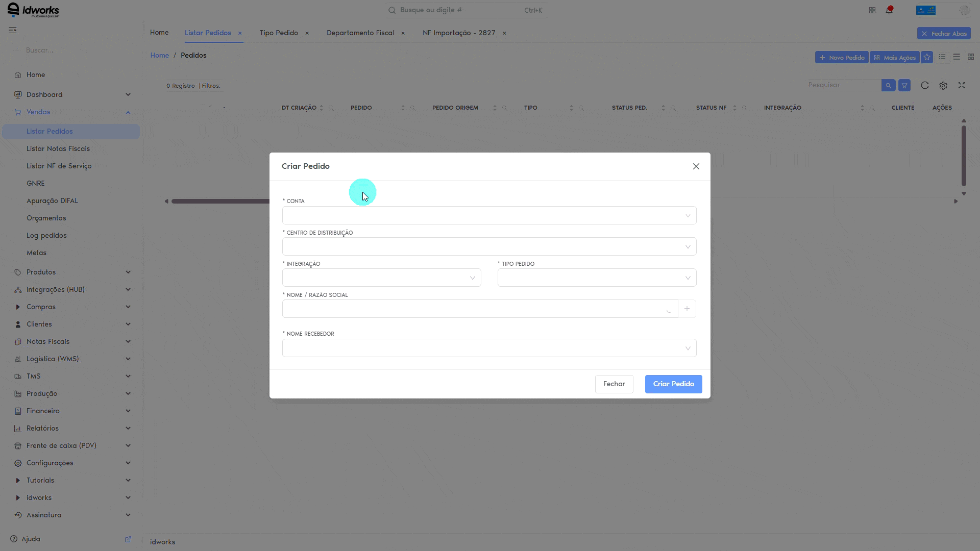Sort by the DT Criação column

(x=322, y=108)
